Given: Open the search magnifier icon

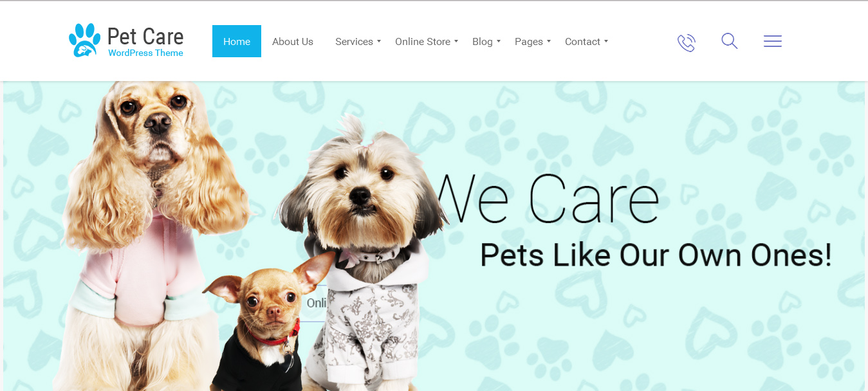Looking at the screenshot, I should 729,41.
